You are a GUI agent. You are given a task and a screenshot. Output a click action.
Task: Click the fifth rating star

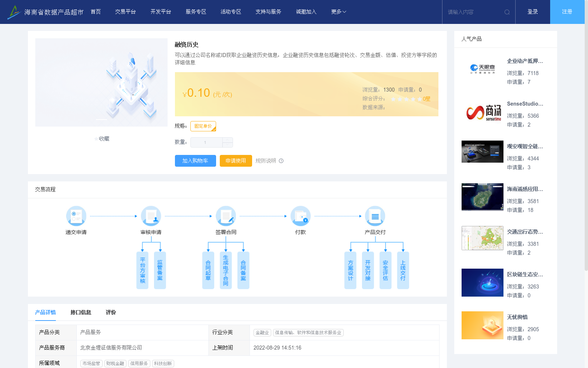[420, 99]
